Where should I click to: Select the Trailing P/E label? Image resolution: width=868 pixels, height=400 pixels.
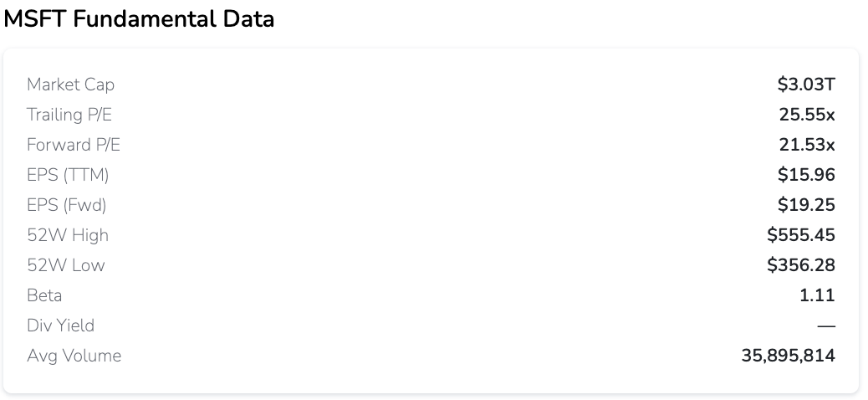[x=69, y=115]
